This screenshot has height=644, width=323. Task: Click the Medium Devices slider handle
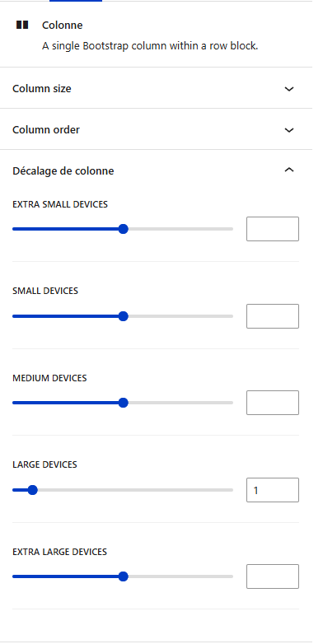(124, 403)
